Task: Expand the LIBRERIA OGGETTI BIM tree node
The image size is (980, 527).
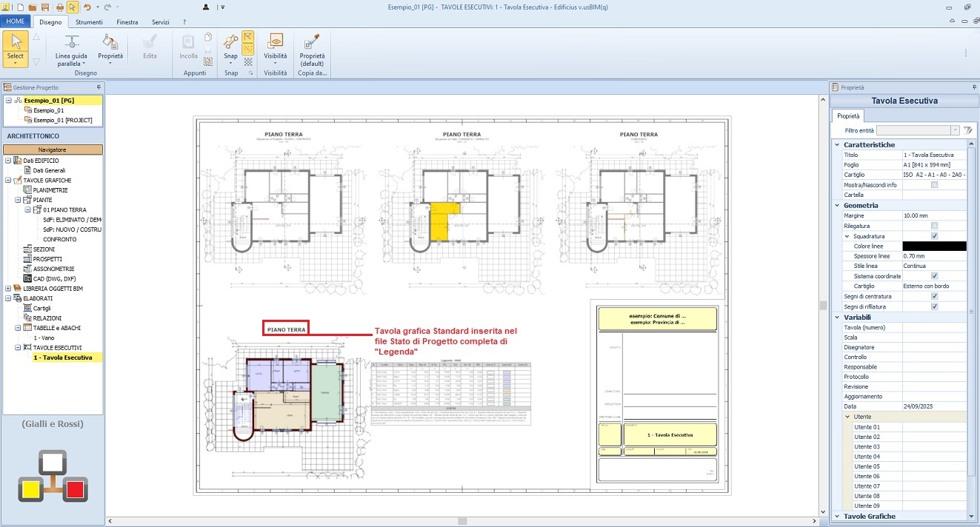Action: pyautogui.click(x=8, y=289)
